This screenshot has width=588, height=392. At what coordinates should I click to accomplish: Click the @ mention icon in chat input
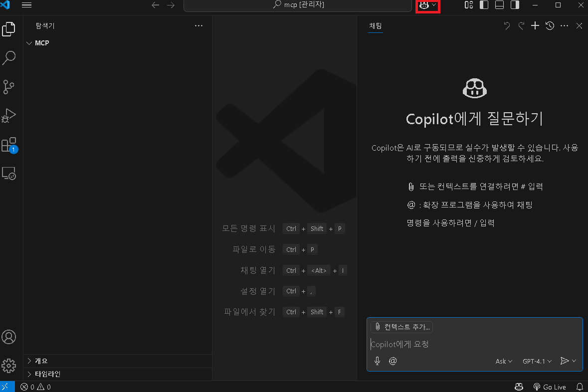click(392, 361)
